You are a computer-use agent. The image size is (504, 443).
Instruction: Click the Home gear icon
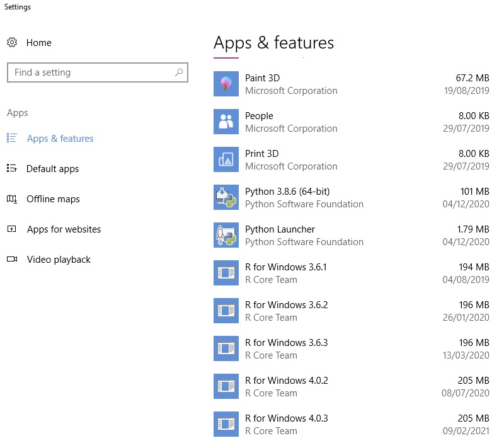coord(12,42)
